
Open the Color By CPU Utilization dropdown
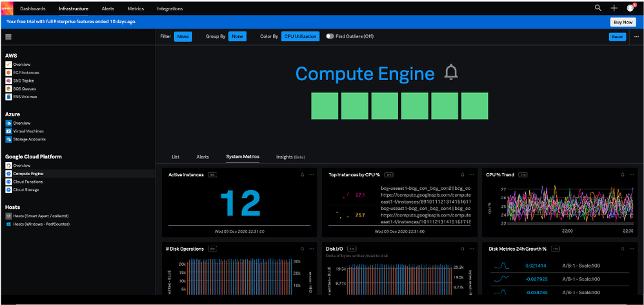coord(300,36)
